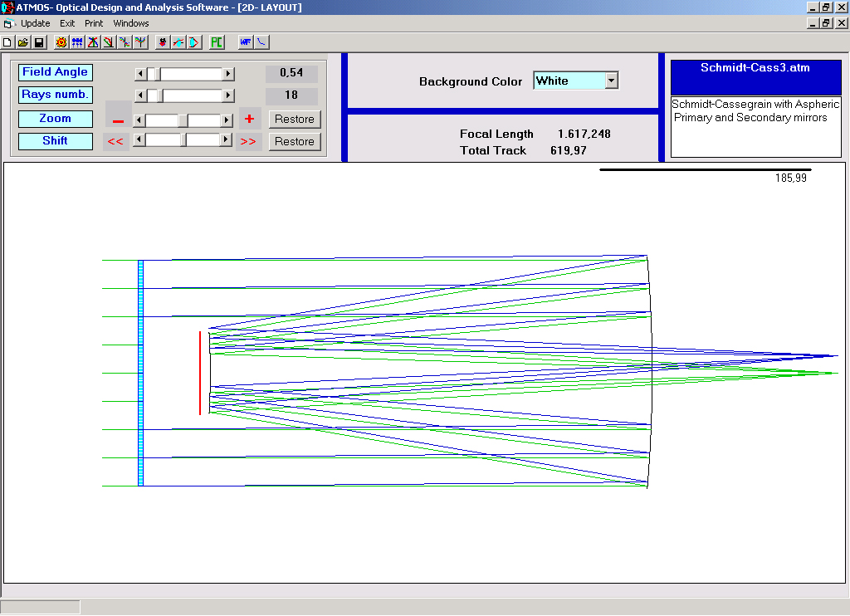Viewport: 850px width, 616px height.
Task: Click the red minus zoom-out button
Action: click(x=118, y=120)
